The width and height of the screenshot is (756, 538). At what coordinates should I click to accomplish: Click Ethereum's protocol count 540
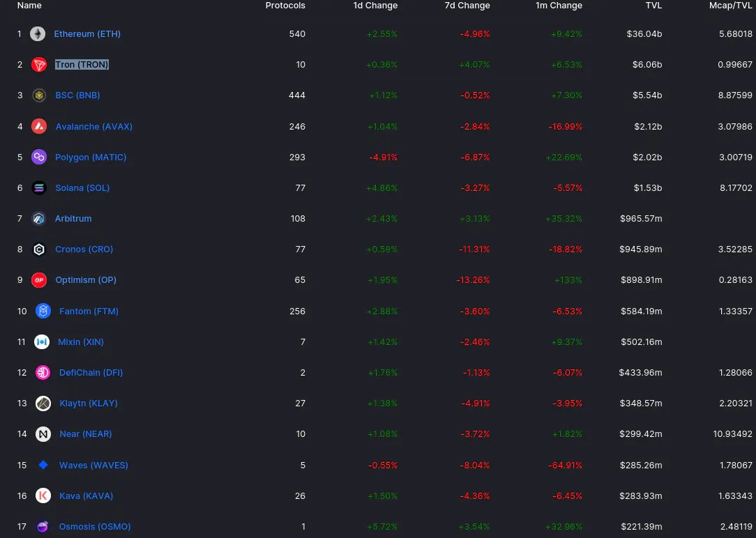tap(297, 33)
